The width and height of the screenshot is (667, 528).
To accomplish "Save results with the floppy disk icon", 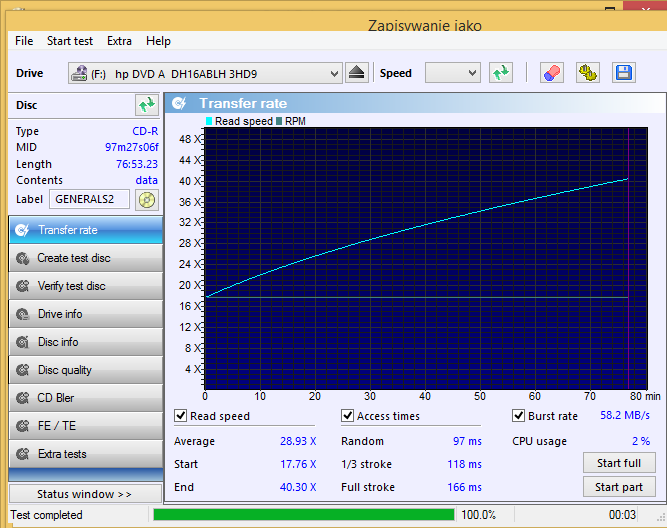I will pos(624,73).
